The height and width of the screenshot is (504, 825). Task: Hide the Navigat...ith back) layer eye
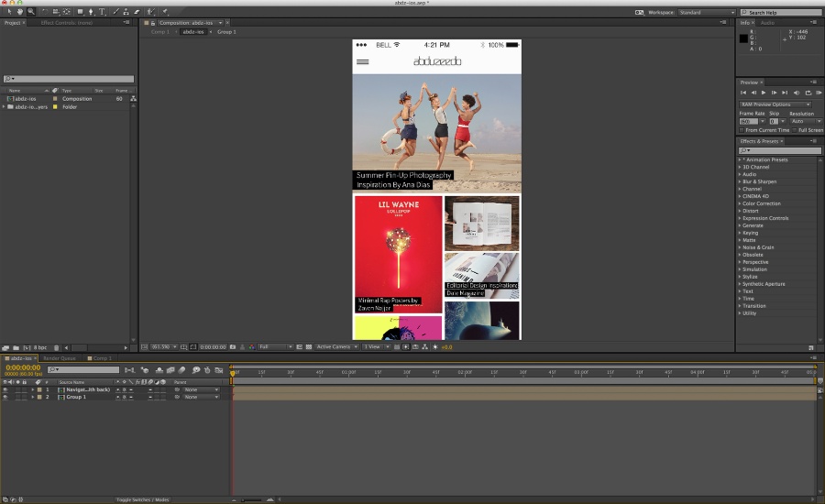click(5, 389)
